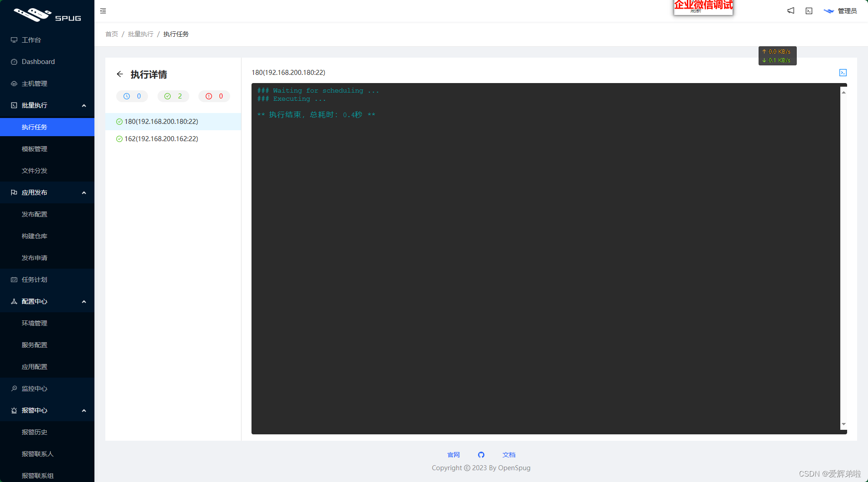Toggle the sidebar collapse icon

click(x=103, y=11)
